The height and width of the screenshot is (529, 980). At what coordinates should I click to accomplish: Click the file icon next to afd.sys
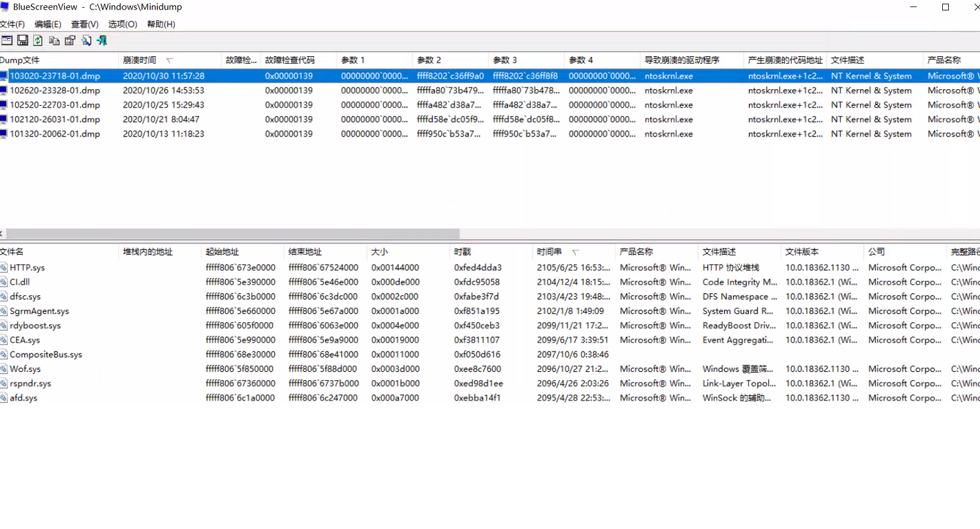click(4, 398)
